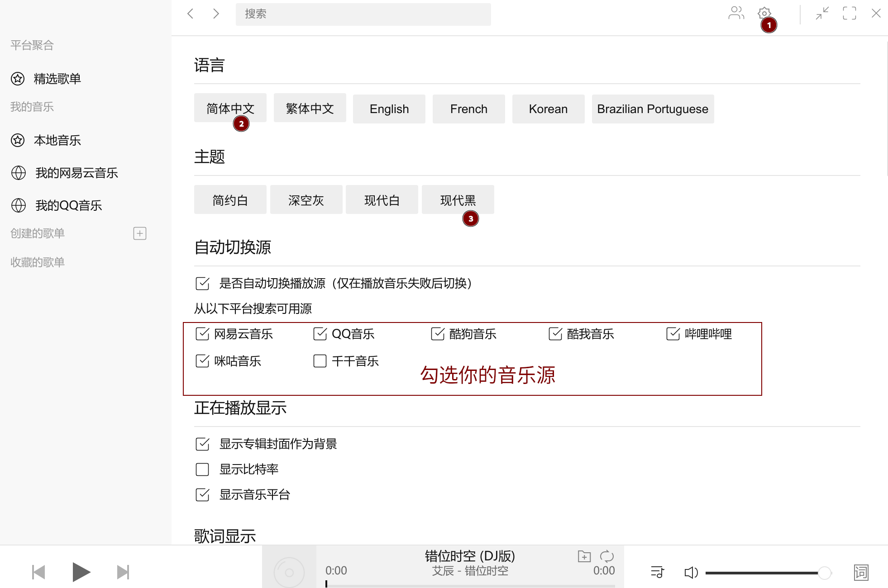Click the user account icon
Screen dimensions: 888x588
coord(736,13)
